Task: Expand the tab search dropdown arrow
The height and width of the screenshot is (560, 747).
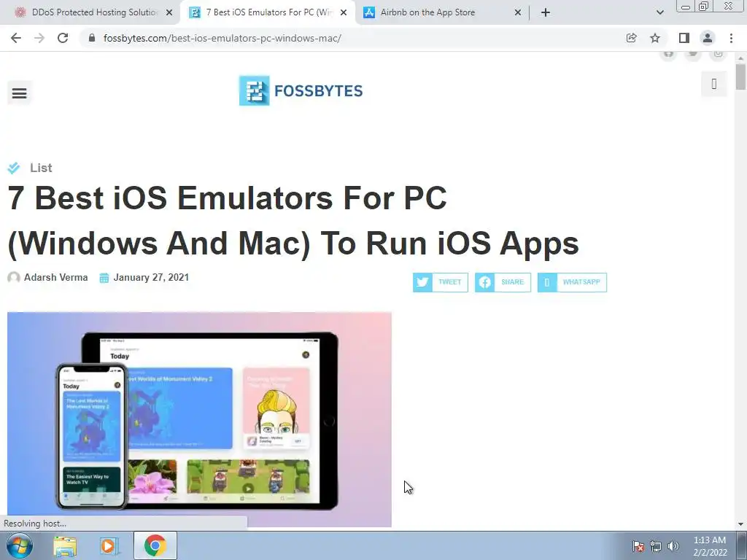Action: coord(659,12)
